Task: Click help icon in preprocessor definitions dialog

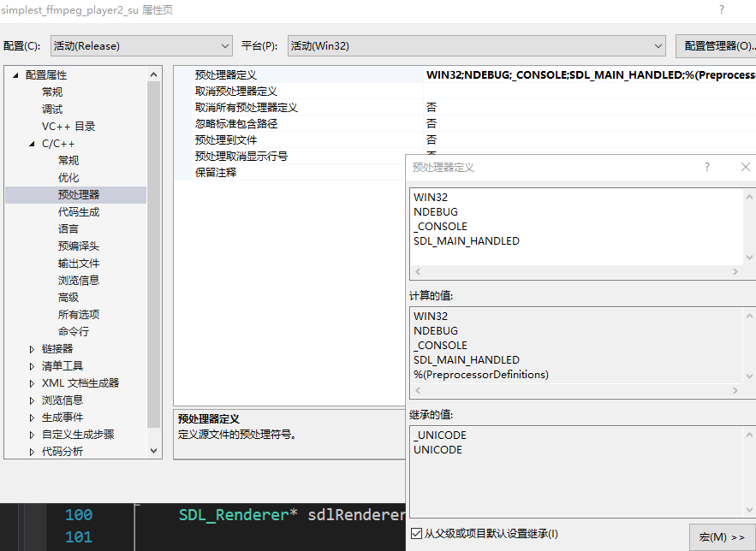Action: coord(706,167)
